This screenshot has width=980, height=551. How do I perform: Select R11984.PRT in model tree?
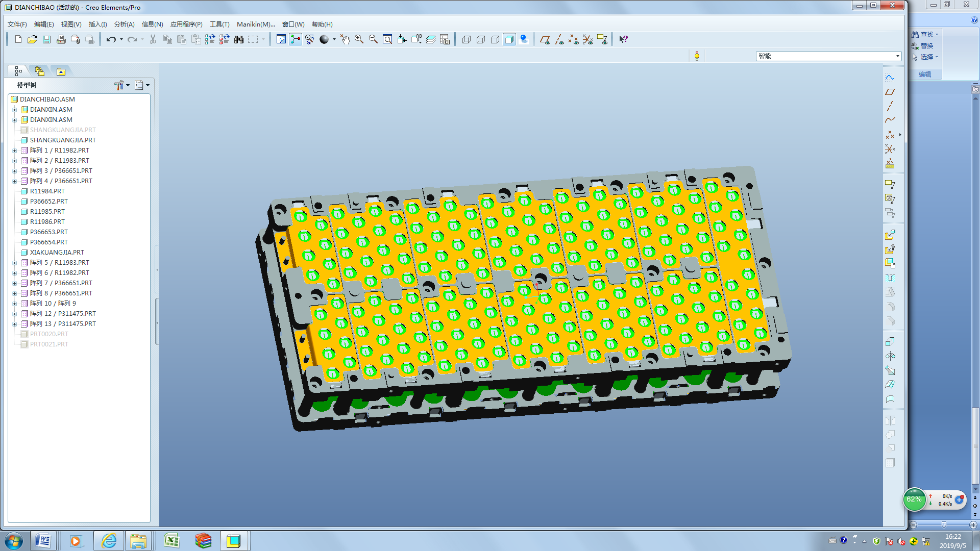[x=47, y=191]
